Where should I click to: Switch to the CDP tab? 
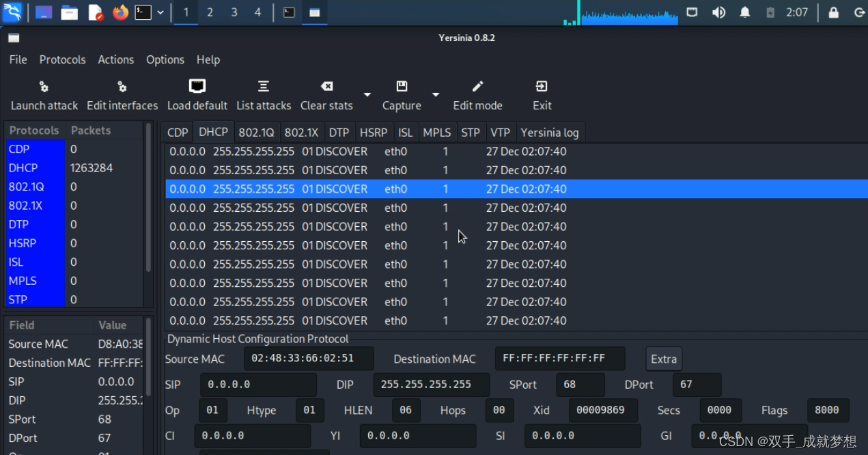point(178,133)
